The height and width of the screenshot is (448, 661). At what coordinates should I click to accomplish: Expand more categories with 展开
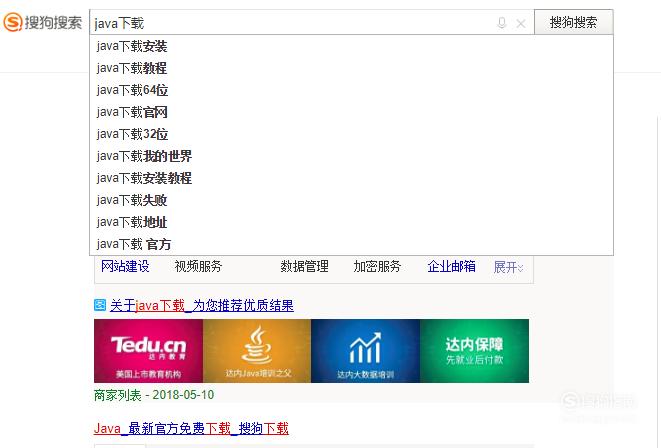[508, 267]
